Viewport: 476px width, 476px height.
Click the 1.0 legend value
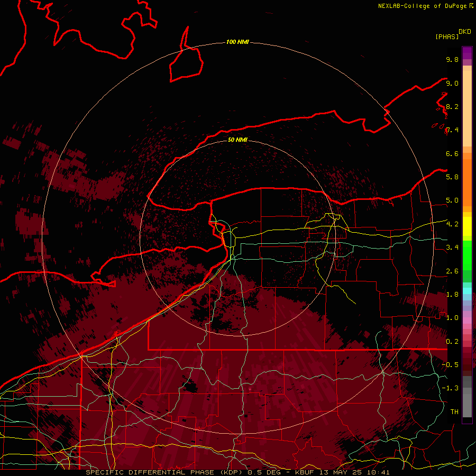pos(452,318)
